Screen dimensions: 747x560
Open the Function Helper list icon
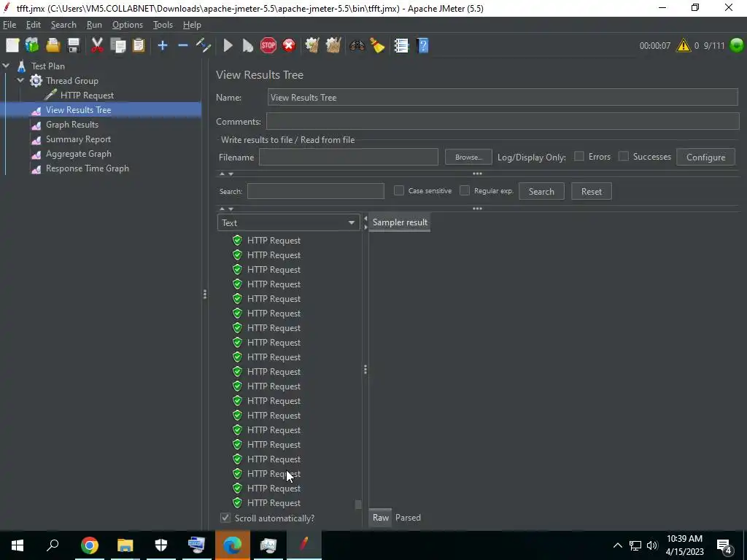pyautogui.click(x=401, y=45)
